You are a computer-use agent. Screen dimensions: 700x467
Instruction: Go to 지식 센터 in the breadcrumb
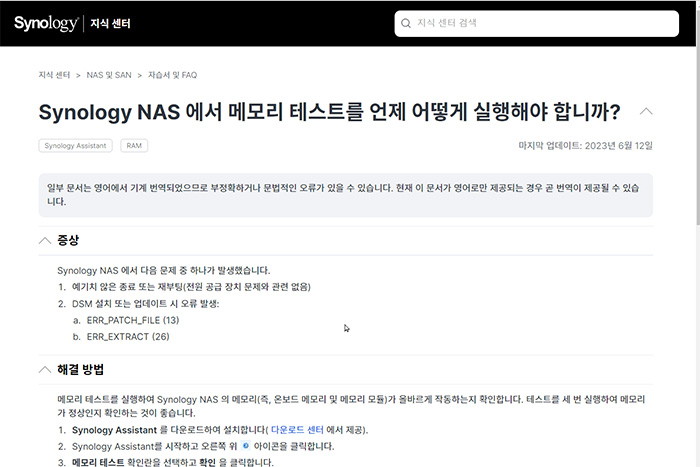pyautogui.click(x=54, y=75)
